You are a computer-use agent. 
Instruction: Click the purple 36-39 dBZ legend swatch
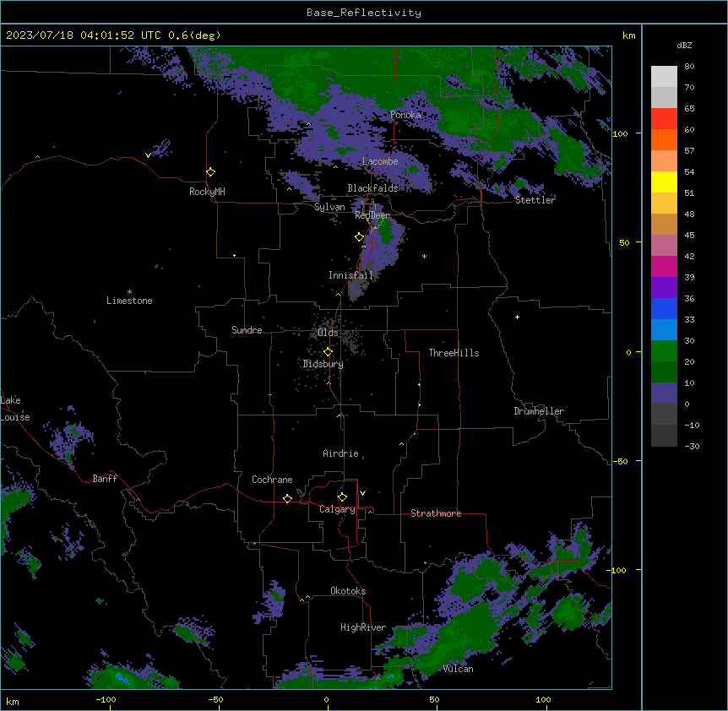point(664,288)
